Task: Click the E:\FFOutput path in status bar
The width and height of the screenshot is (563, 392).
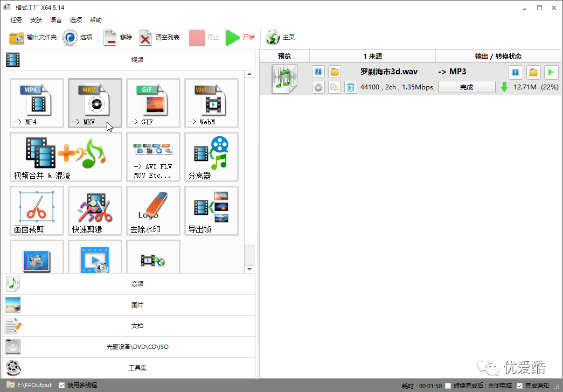Action: point(34,385)
